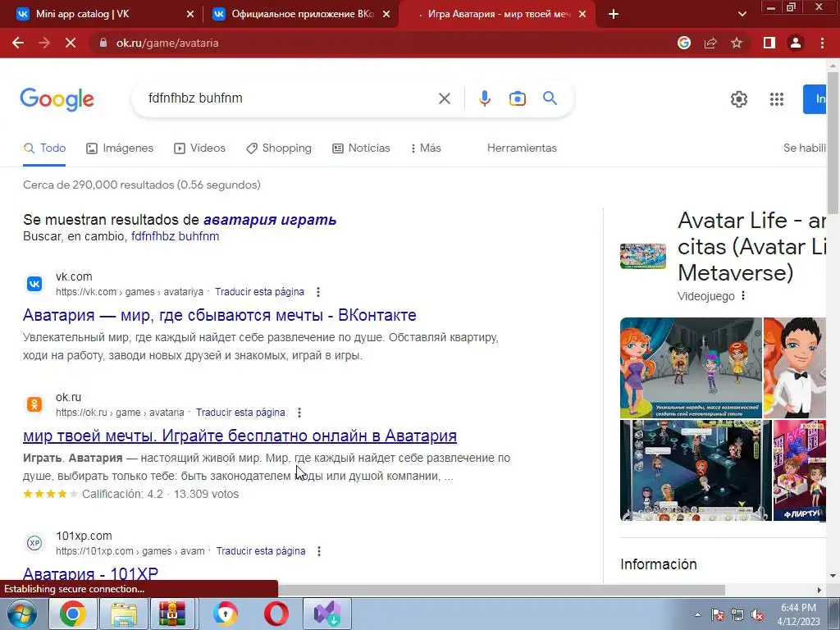
Task: Switch to Официальное приложение ВКонтакте tab
Action: tap(302, 14)
